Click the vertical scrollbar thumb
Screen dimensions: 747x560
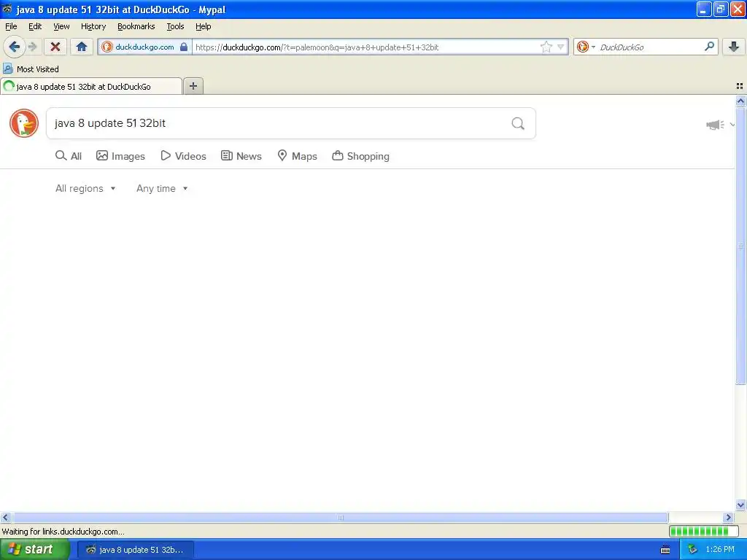[x=740, y=246]
